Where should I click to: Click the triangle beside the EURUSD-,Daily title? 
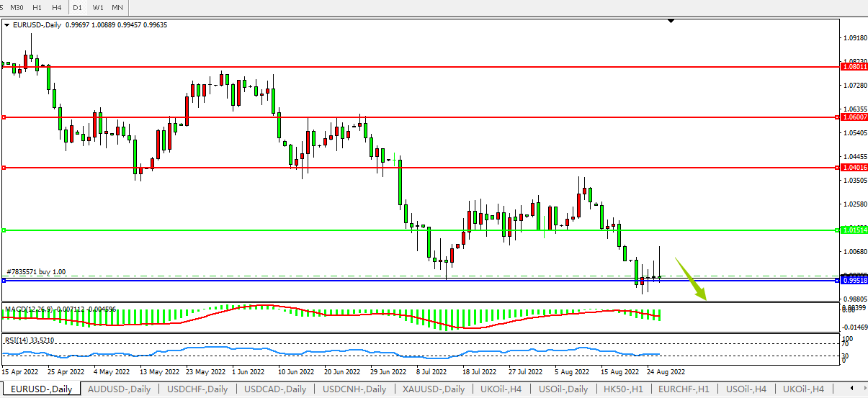click(x=7, y=25)
